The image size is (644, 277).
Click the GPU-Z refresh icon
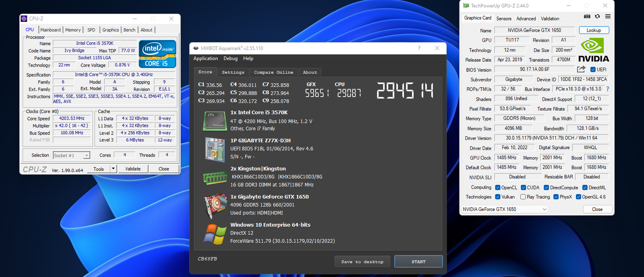coord(597,16)
